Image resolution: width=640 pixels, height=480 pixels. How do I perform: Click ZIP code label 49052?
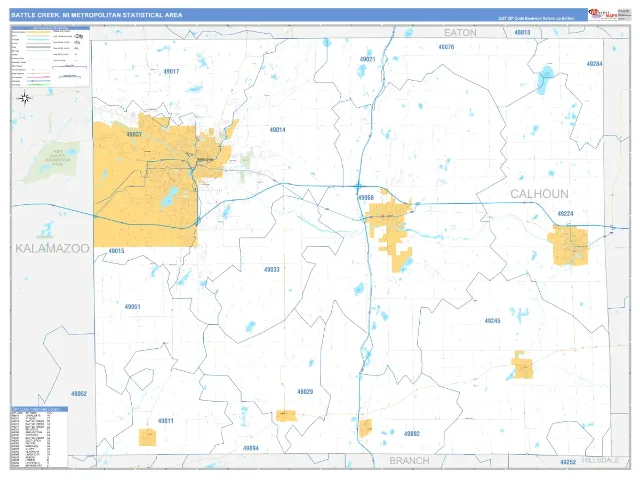click(x=79, y=394)
